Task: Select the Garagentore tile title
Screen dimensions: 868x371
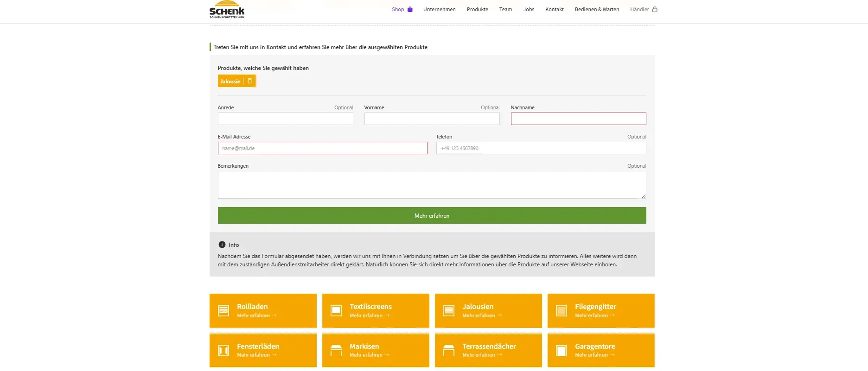Action: tap(595, 346)
